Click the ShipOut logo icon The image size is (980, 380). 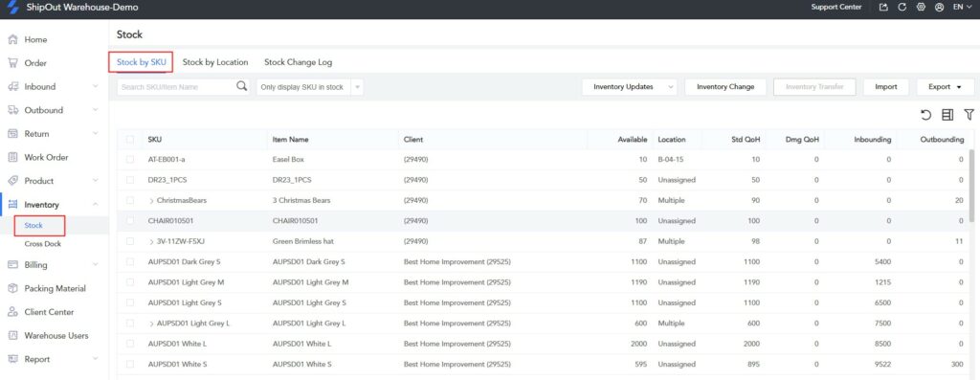pyautogui.click(x=13, y=8)
